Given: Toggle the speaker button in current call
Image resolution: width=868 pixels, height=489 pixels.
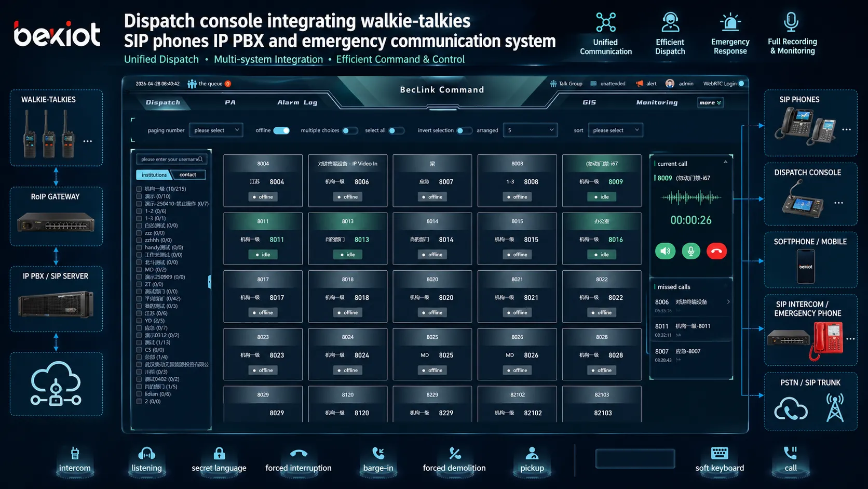Looking at the screenshot, I should coord(665,251).
